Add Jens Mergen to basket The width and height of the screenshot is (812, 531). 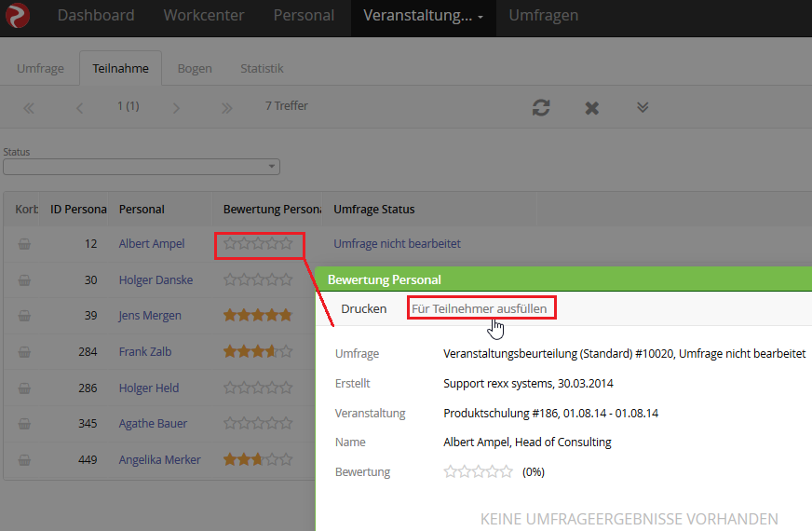pyautogui.click(x=24, y=316)
